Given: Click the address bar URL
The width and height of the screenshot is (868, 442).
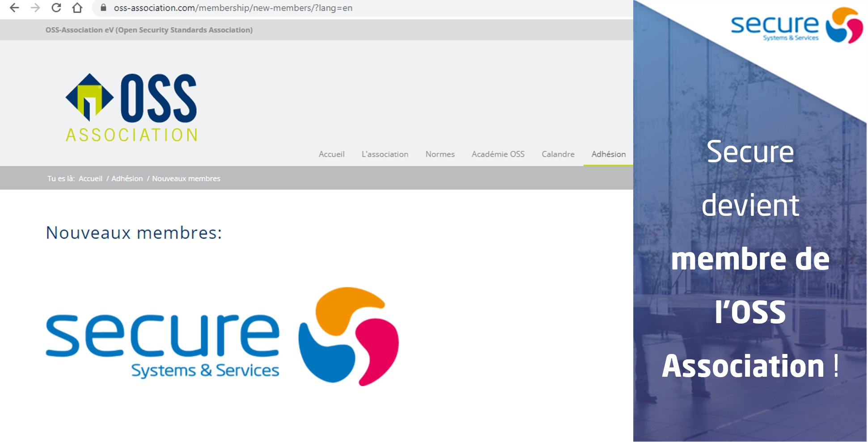Looking at the screenshot, I should tap(233, 8).
